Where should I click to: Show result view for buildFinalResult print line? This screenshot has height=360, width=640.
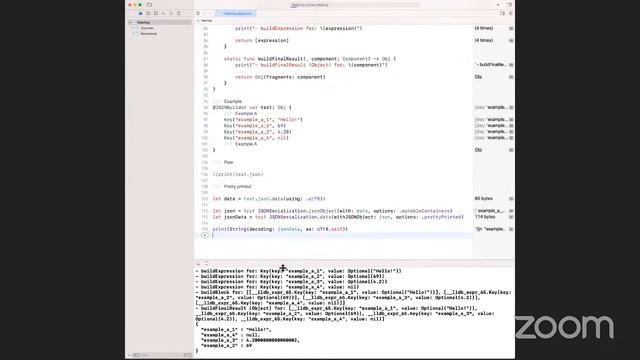pos(511,65)
